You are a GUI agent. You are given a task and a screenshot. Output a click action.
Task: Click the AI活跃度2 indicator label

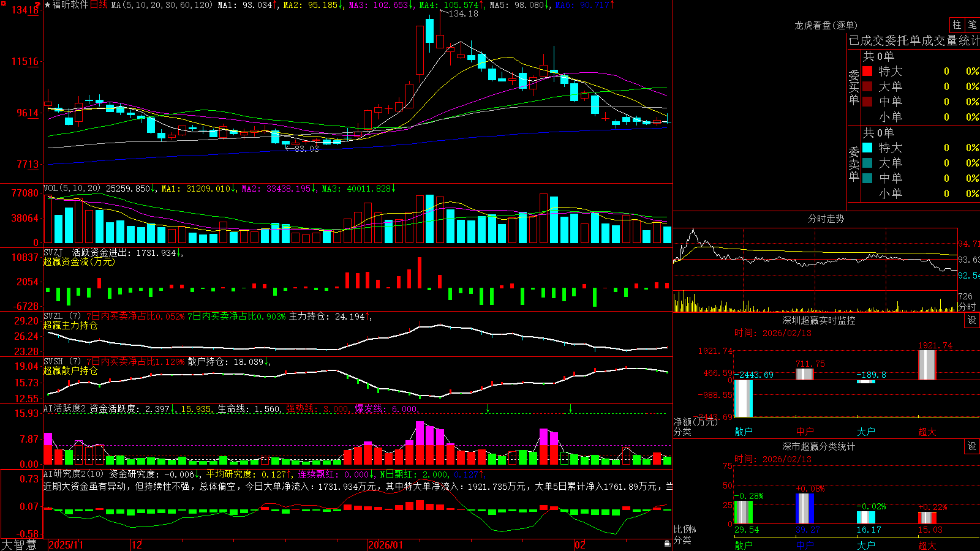65,409
